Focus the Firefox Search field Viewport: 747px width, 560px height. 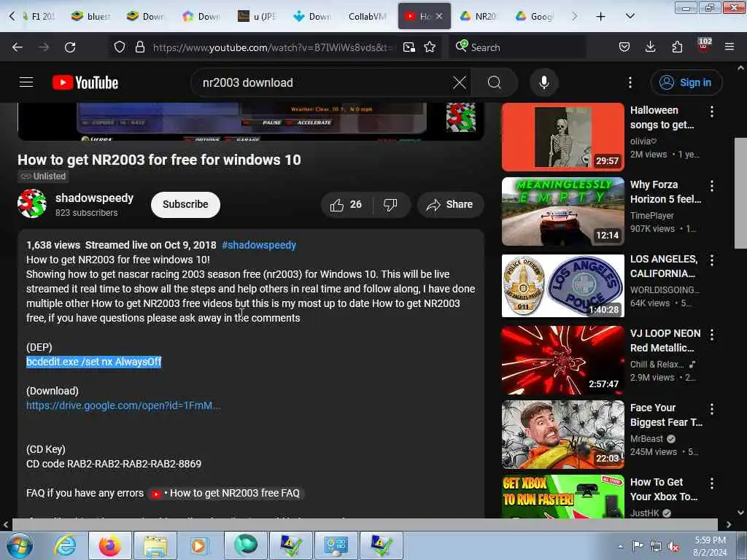[x=517, y=47]
